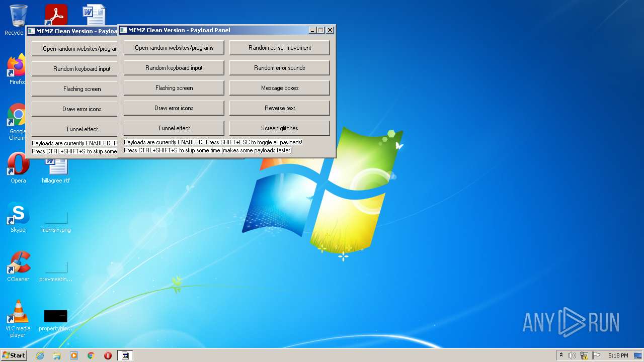Open the Skype desktop shortcut
Screen dimensions: 644x362
point(18,217)
